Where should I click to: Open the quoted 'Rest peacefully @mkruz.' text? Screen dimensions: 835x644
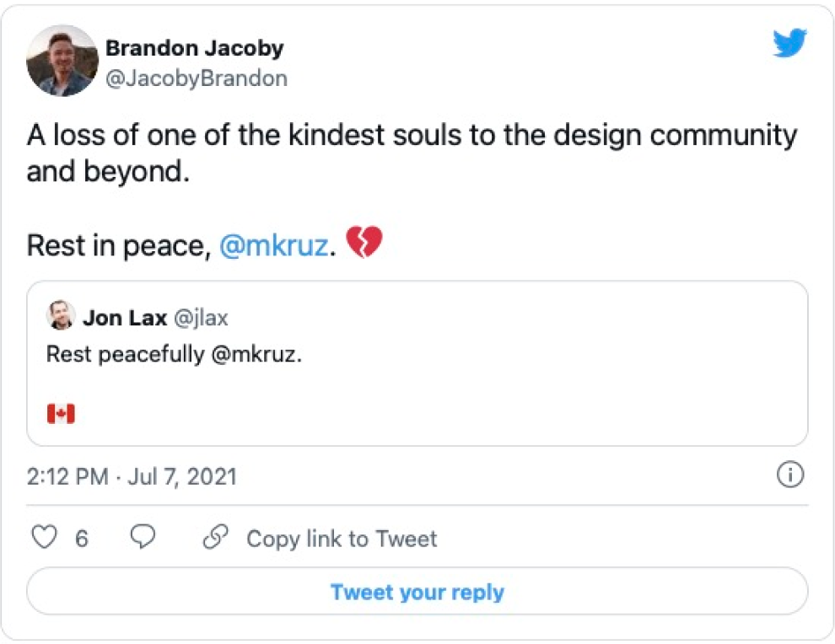point(174,355)
